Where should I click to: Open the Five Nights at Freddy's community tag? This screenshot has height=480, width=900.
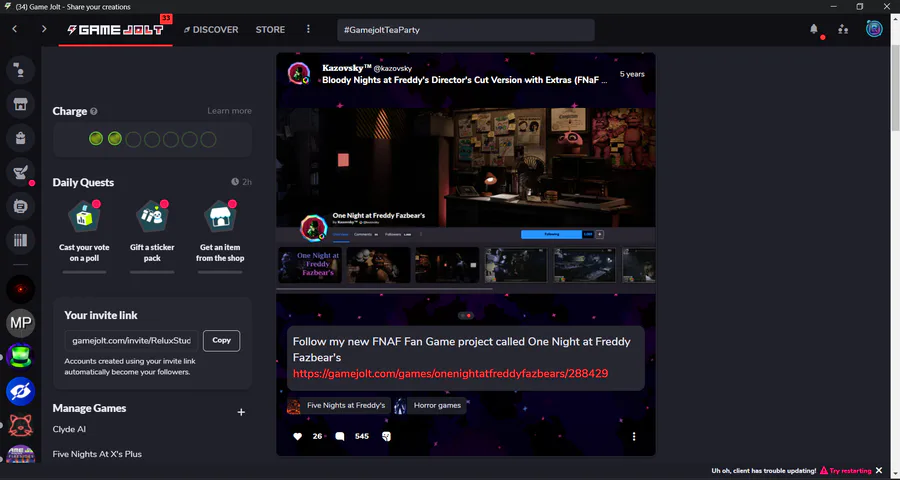(339, 406)
